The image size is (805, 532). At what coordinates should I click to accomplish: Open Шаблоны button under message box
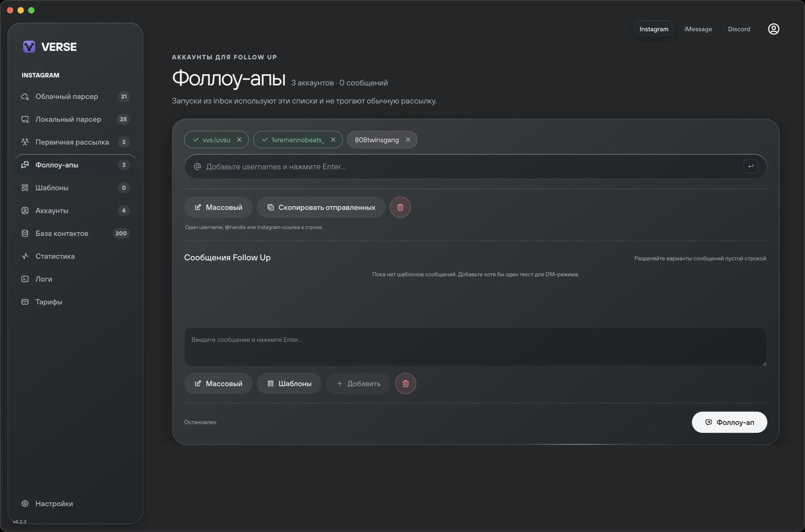point(289,383)
